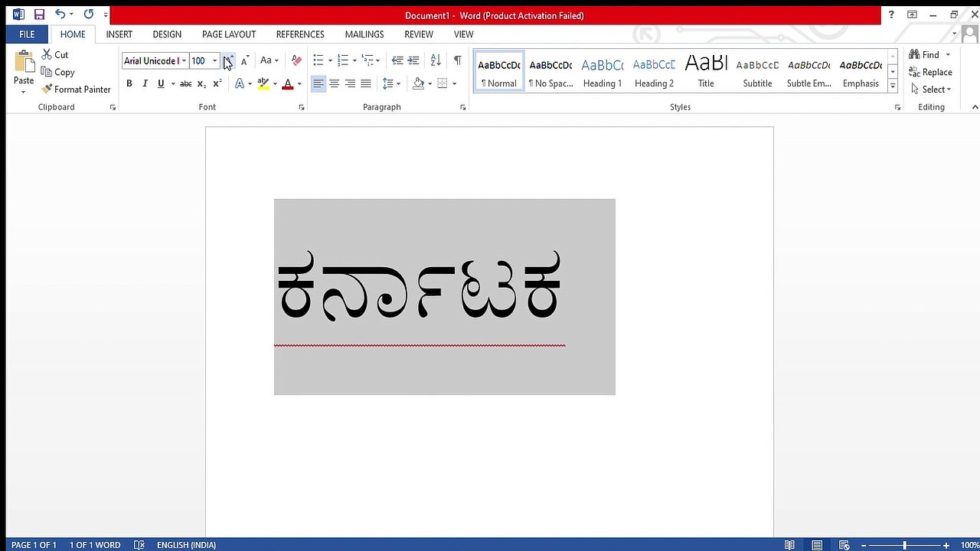Open the Paste options dropdown arrow
The height and width of the screenshot is (551, 980).
pos(24,92)
